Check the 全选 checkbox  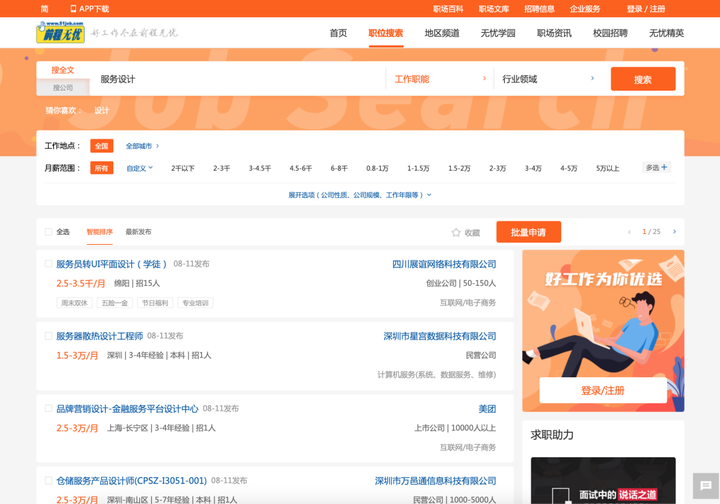click(x=48, y=232)
